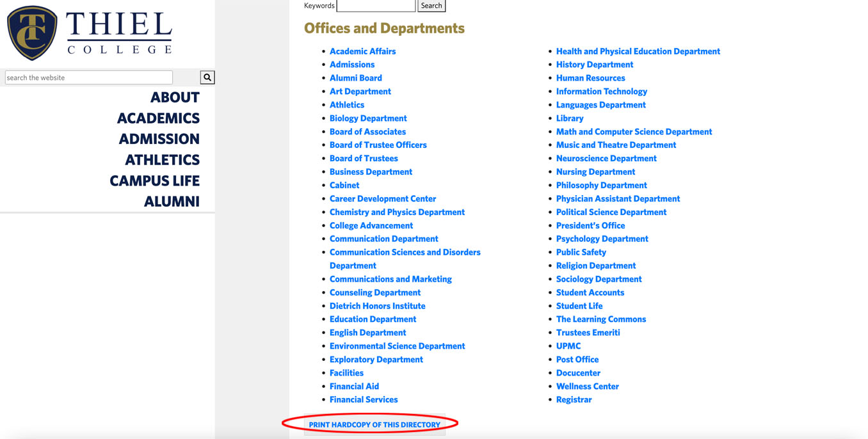The height and width of the screenshot is (439, 868).
Task: Select ALUMNI in the sidebar navigation
Action: tap(172, 202)
